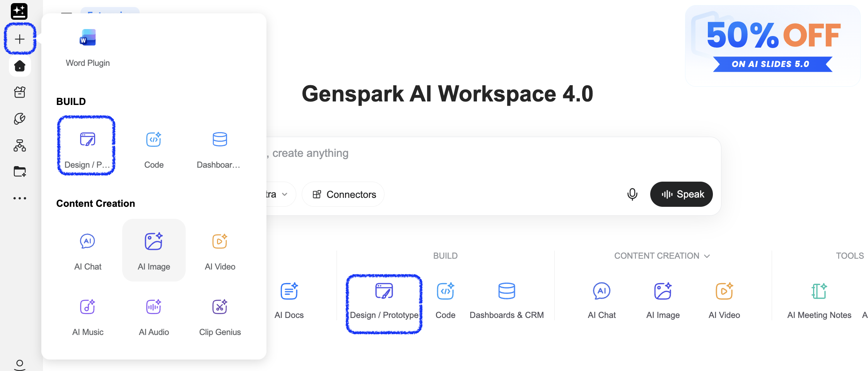The width and height of the screenshot is (868, 371).
Task: Open Code in the main page BUILD row
Action: pyautogui.click(x=445, y=301)
